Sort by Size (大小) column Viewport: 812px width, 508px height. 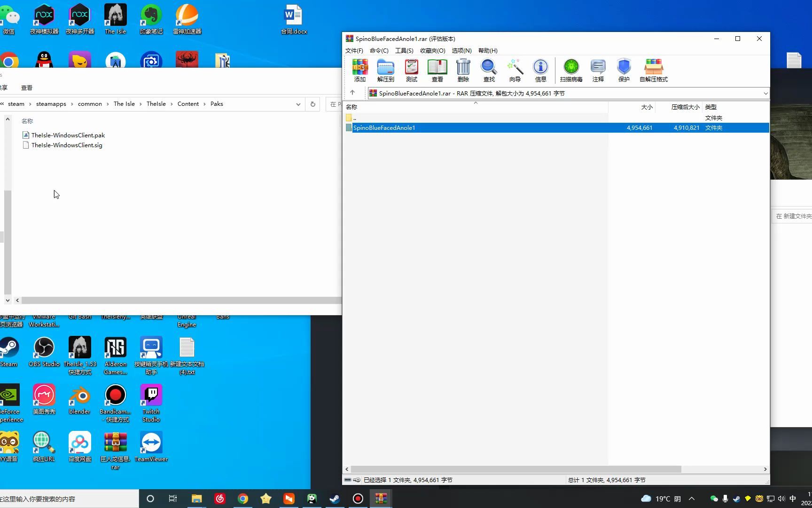pos(632,107)
